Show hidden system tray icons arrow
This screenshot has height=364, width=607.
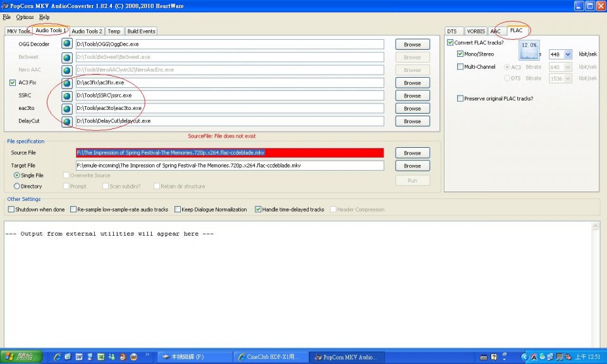525,357
